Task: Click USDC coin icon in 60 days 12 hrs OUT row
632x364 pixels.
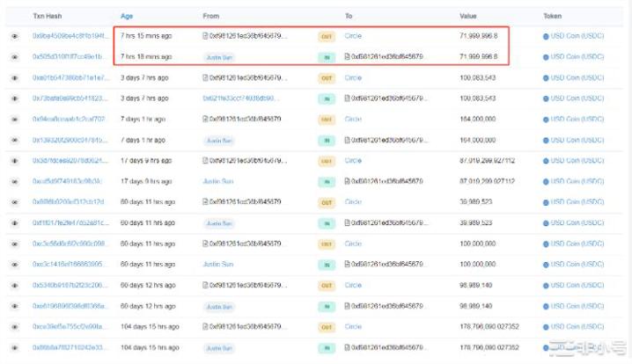Action: [x=546, y=286]
